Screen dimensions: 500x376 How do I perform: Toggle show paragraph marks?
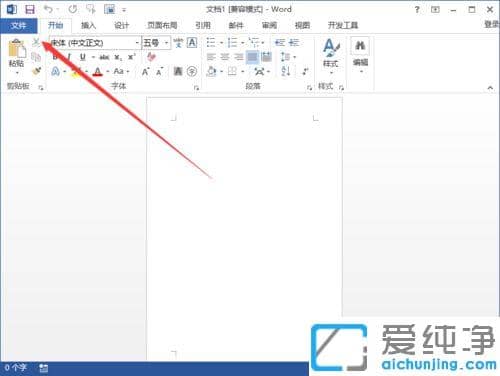pyautogui.click(x=305, y=71)
